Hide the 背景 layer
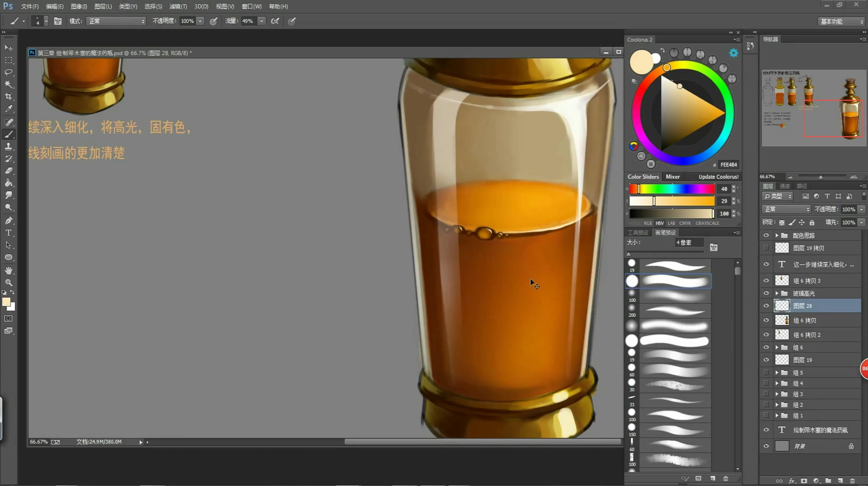 pos(766,446)
